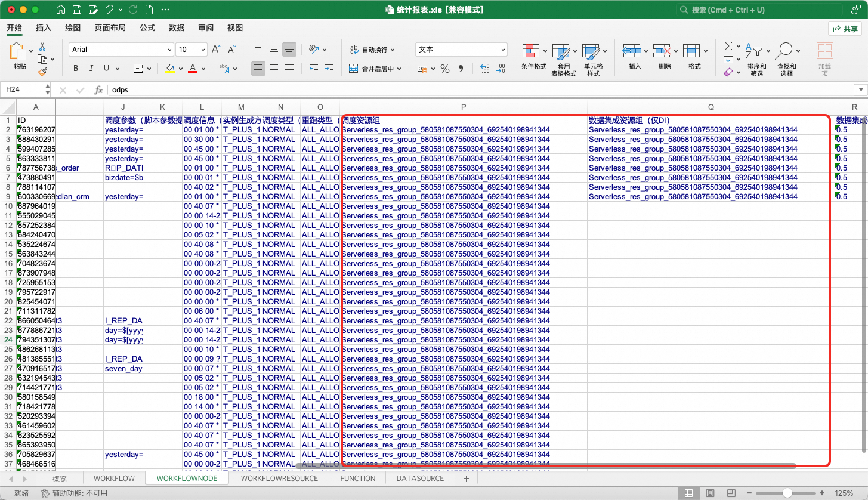
Task: Click the Paste clipboard icon
Action: 19,53
